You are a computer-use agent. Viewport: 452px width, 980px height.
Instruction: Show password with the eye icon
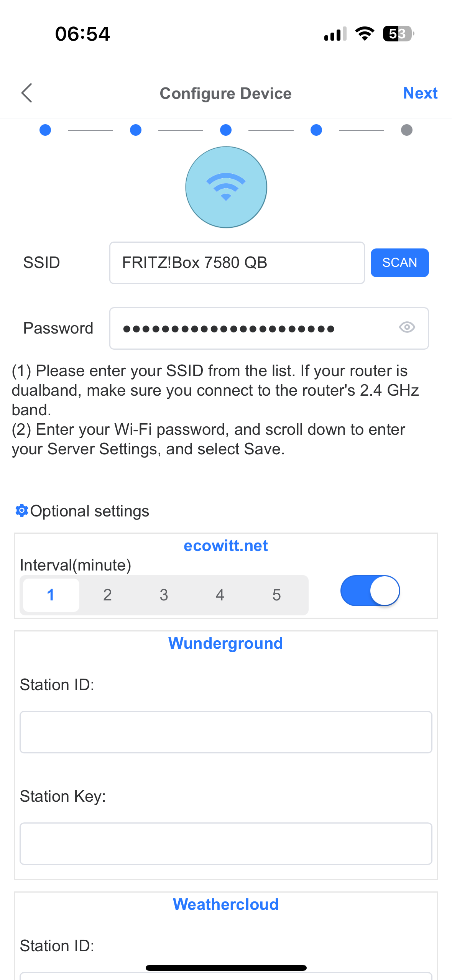(x=407, y=327)
